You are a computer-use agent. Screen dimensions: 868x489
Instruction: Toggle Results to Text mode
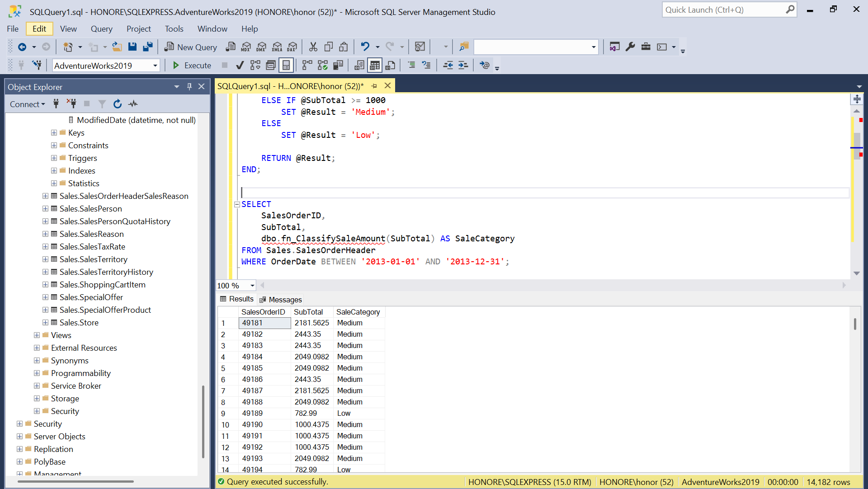pos(359,66)
